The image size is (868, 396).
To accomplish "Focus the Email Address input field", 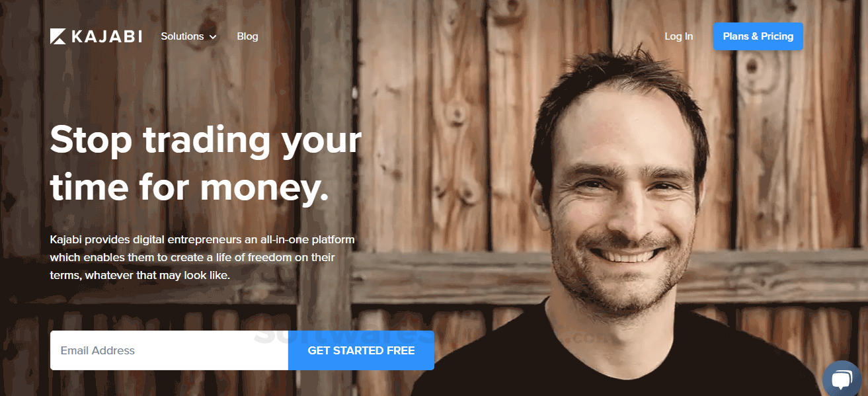I will [169, 350].
